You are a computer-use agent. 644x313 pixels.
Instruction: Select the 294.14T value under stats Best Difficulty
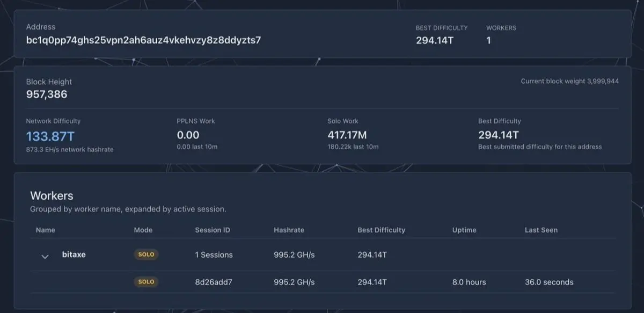[x=499, y=135]
